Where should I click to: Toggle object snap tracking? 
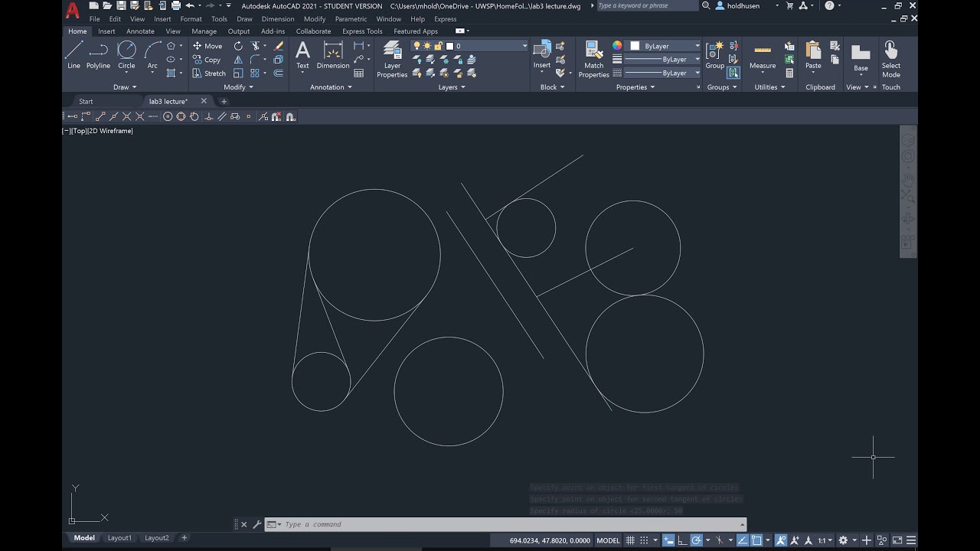point(743,540)
